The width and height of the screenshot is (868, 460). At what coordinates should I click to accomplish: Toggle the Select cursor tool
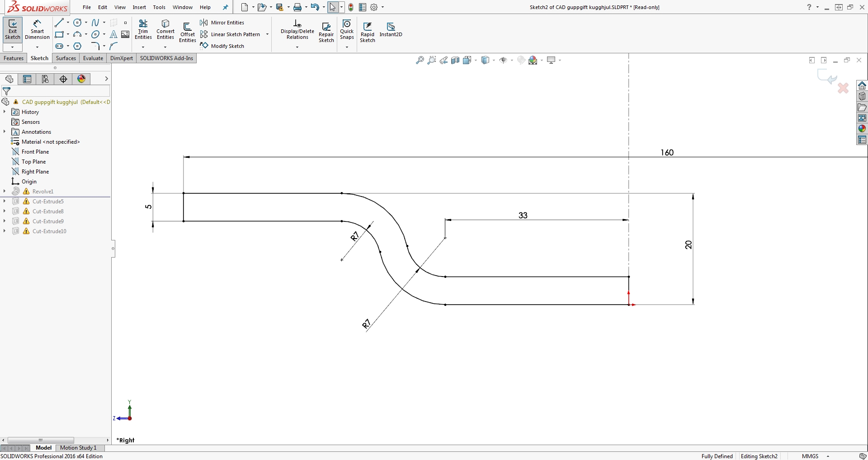333,7
